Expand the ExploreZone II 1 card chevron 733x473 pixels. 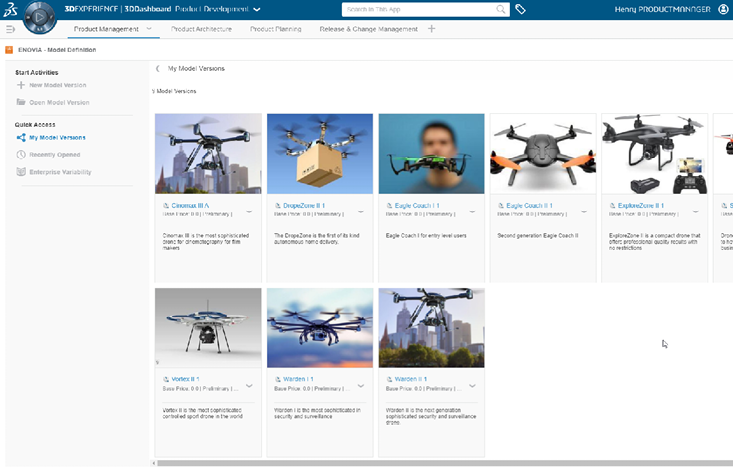[696, 212]
